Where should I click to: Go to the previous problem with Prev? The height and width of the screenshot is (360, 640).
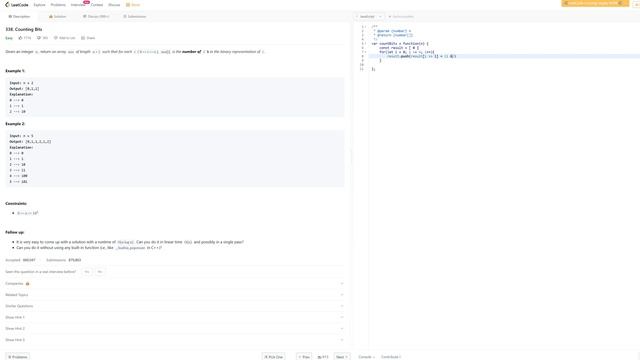304,357
